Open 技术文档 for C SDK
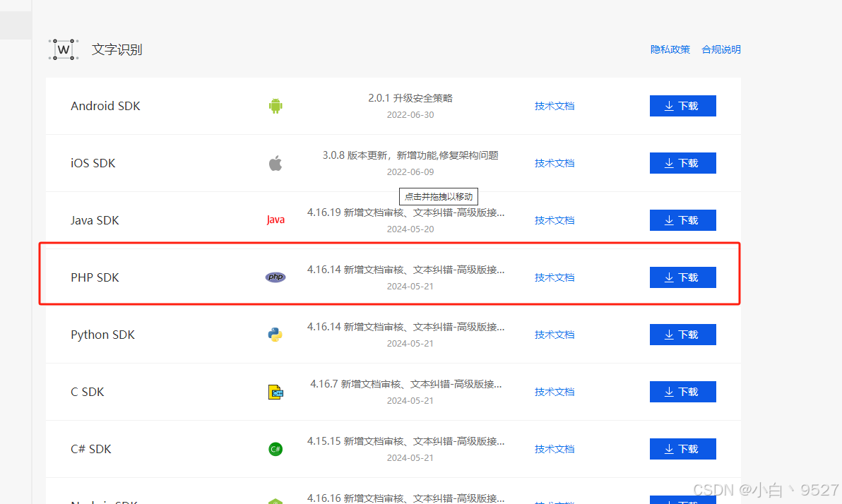 (555, 392)
